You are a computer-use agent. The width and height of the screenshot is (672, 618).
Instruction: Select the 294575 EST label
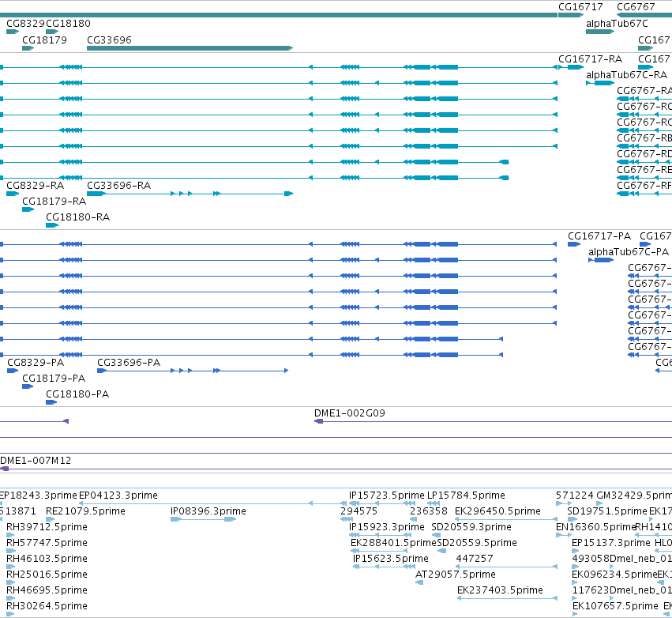click(359, 511)
